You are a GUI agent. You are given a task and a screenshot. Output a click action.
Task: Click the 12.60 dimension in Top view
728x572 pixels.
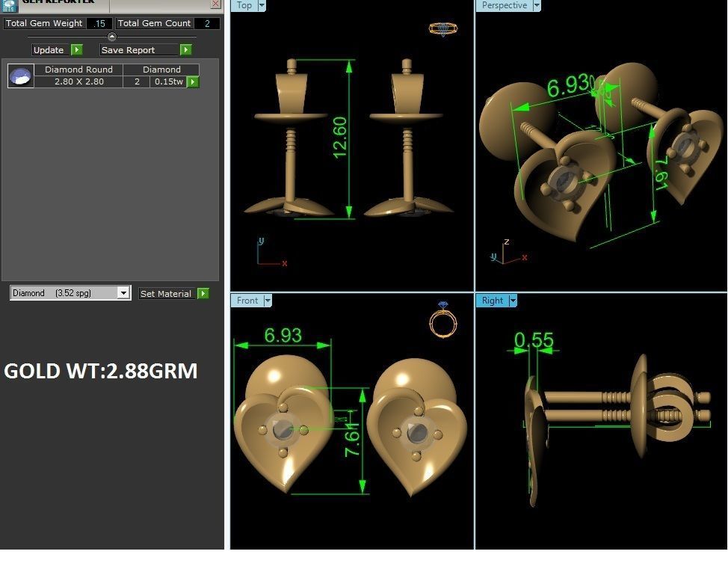(340, 138)
